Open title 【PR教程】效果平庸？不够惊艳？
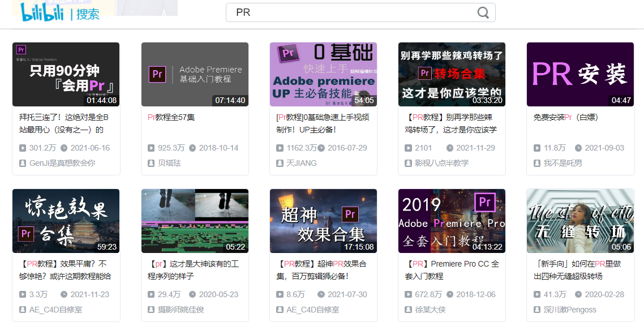The height and width of the screenshot is (326, 644). point(65,270)
